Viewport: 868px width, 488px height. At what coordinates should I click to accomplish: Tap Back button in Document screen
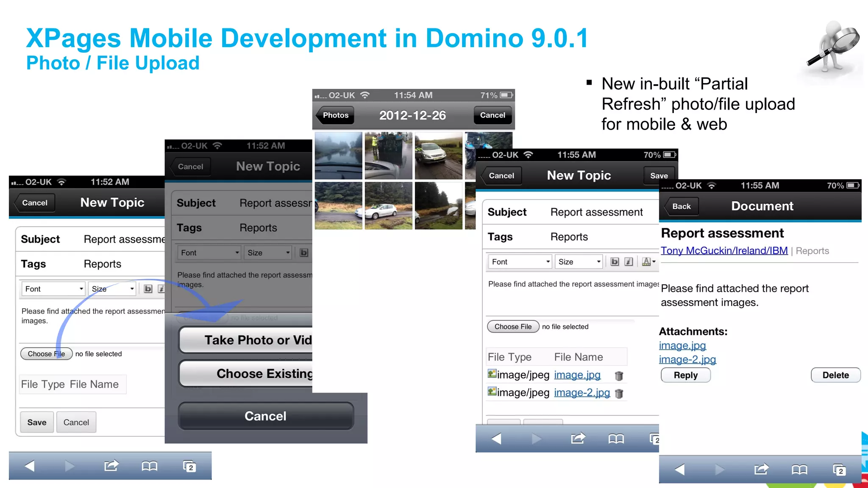[x=681, y=206]
